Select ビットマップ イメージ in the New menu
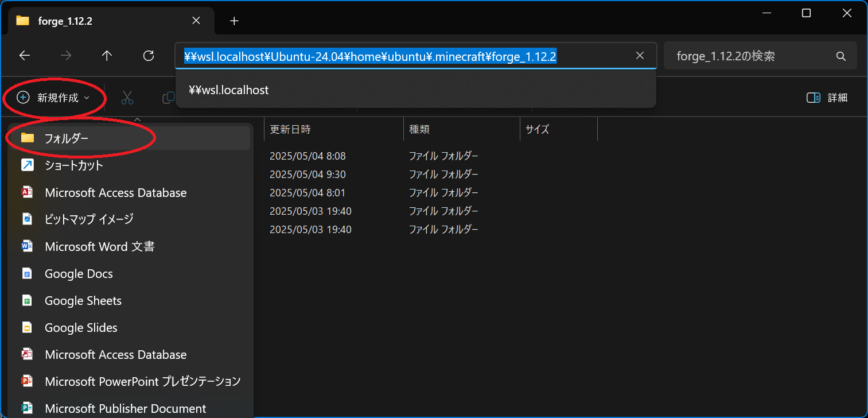 [x=130, y=219]
